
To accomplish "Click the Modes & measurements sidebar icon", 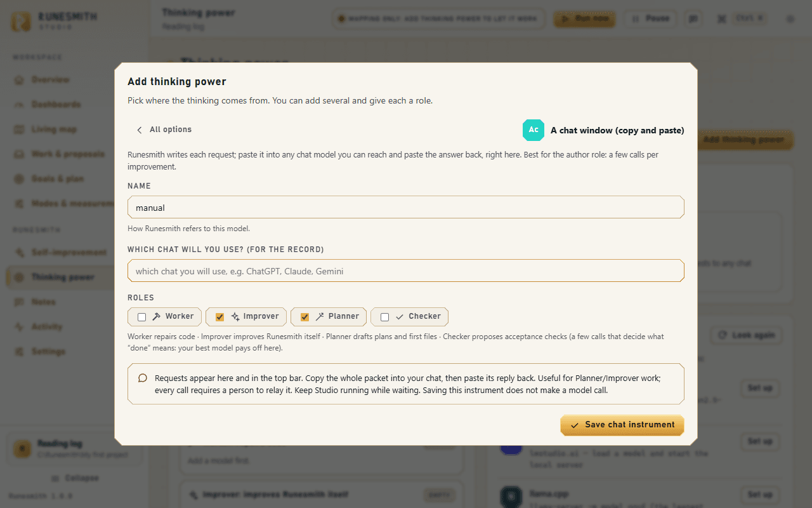I will (x=19, y=204).
